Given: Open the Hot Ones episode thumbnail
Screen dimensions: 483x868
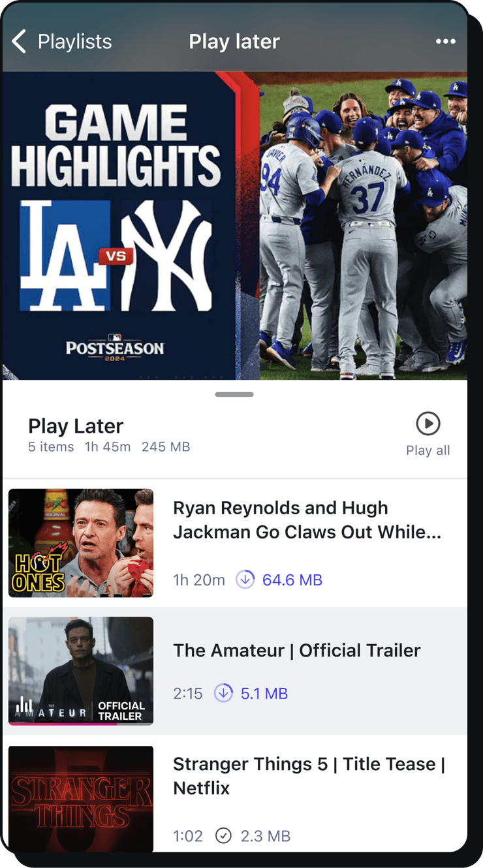Looking at the screenshot, I should [x=81, y=543].
